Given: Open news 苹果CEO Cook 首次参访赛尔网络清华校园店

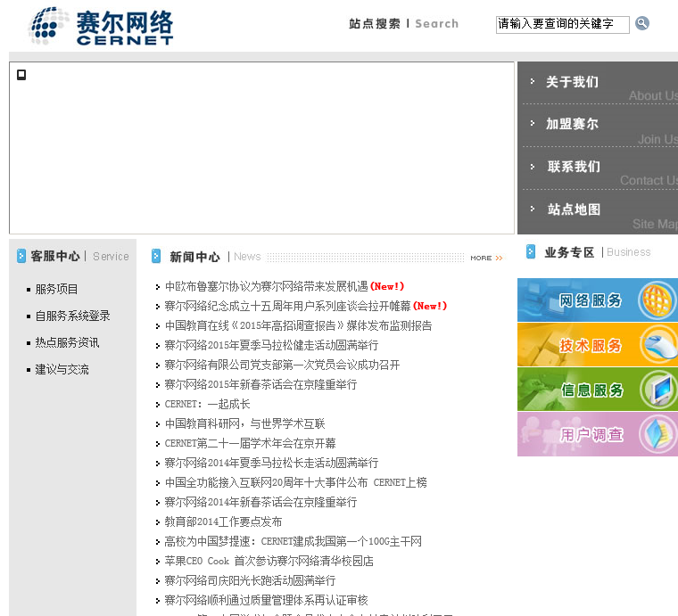Looking at the screenshot, I should [269, 561].
